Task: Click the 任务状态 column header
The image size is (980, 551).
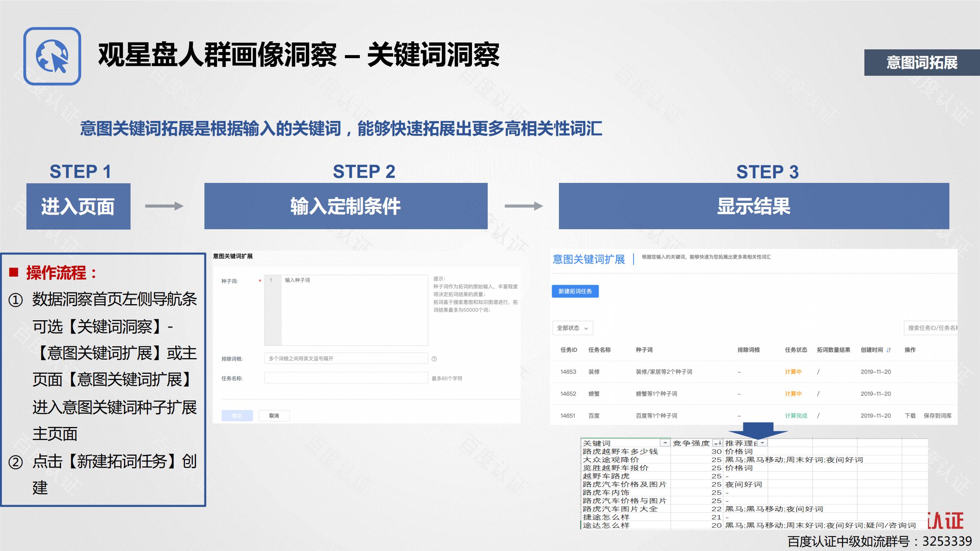Action: coord(796,350)
